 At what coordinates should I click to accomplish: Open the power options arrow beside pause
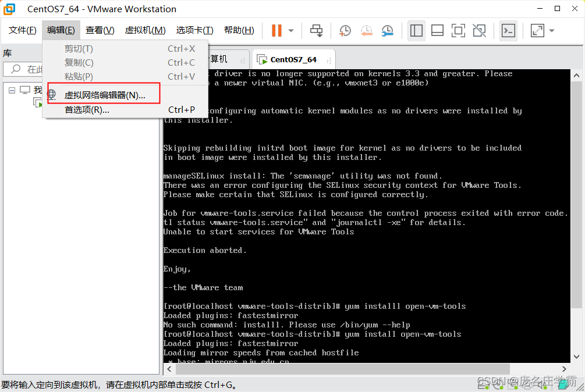291,31
